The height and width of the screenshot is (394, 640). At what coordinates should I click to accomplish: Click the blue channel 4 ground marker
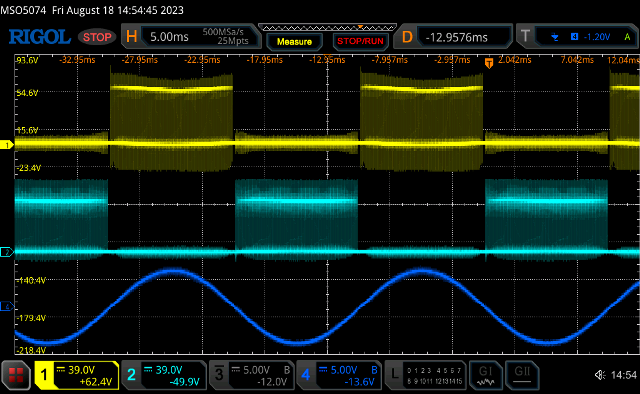click(7, 306)
